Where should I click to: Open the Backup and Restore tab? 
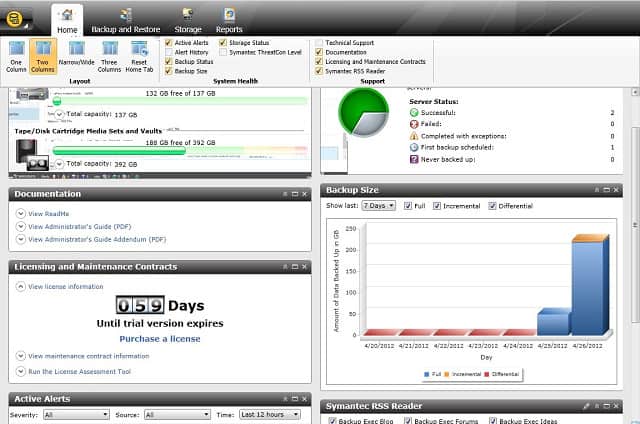pyautogui.click(x=126, y=20)
